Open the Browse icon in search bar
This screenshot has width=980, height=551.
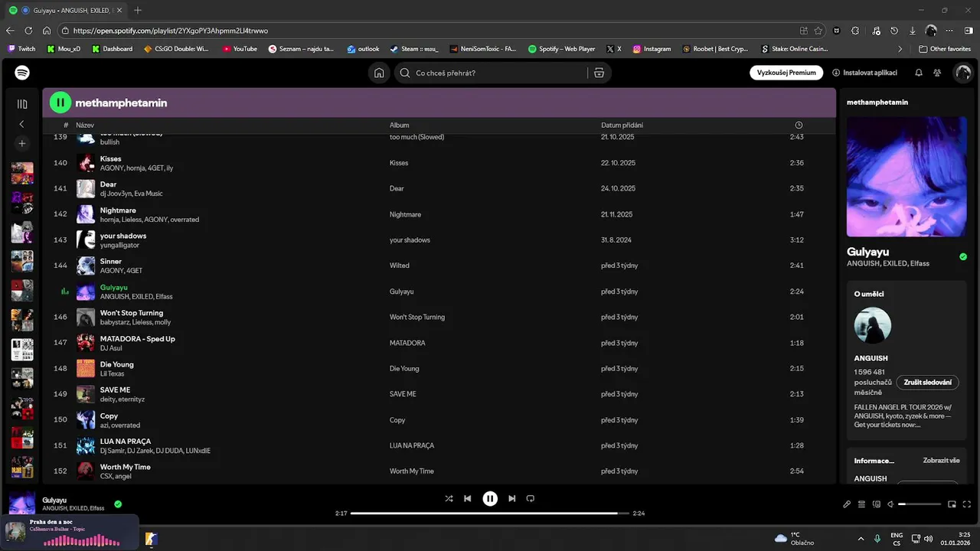(x=599, y=73)
